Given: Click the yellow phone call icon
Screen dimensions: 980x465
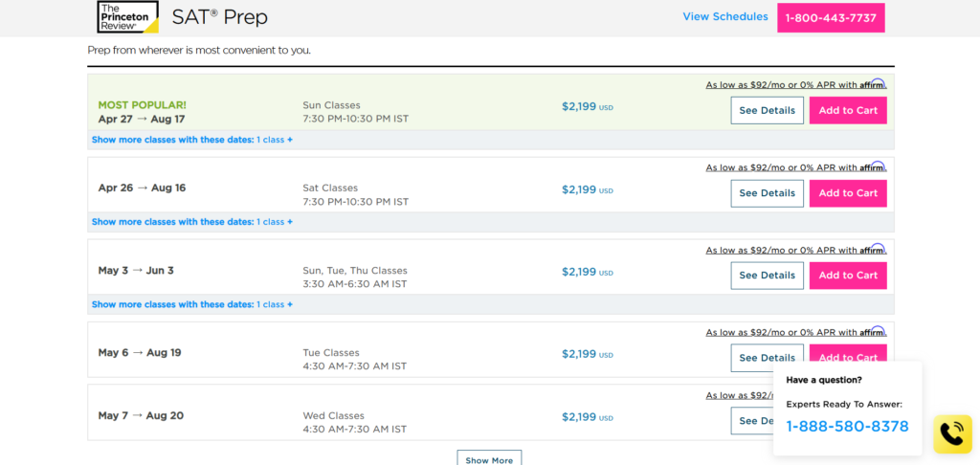Looking at the screenshot, I should (952, 433).
